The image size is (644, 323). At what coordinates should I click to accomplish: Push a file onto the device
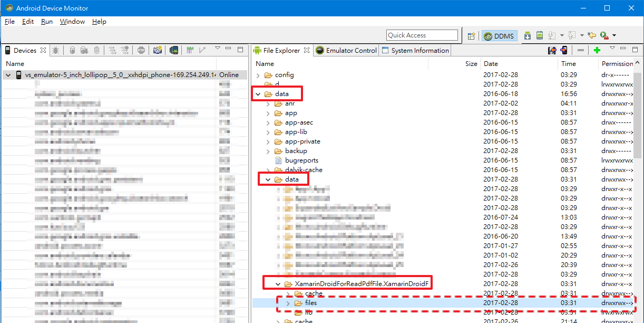point(564,50)
